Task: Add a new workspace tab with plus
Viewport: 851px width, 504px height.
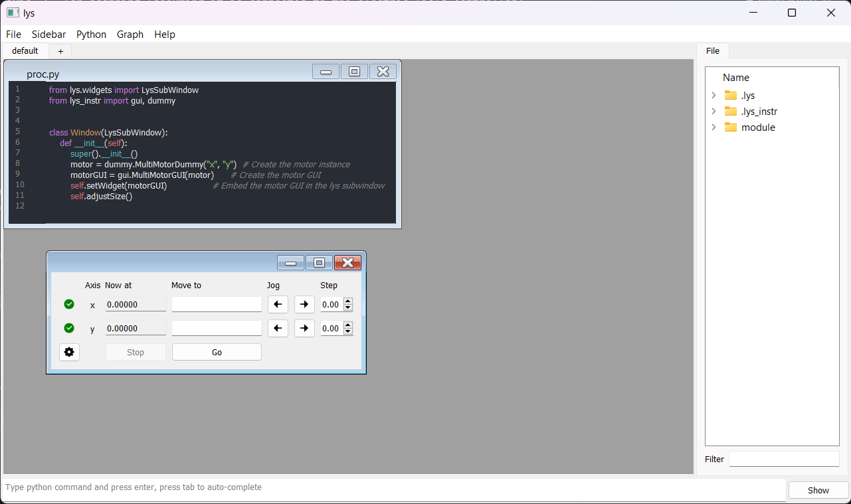Action: [x=60, y=51]
